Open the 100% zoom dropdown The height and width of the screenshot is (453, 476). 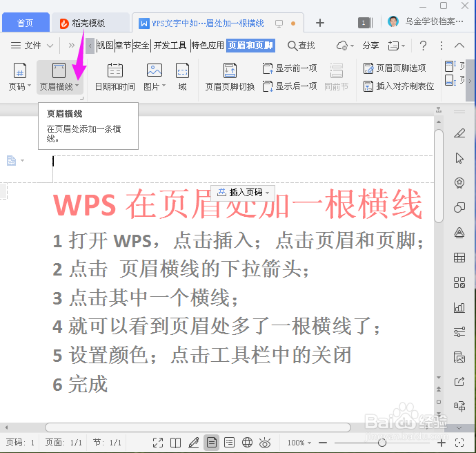coord(299,443)
